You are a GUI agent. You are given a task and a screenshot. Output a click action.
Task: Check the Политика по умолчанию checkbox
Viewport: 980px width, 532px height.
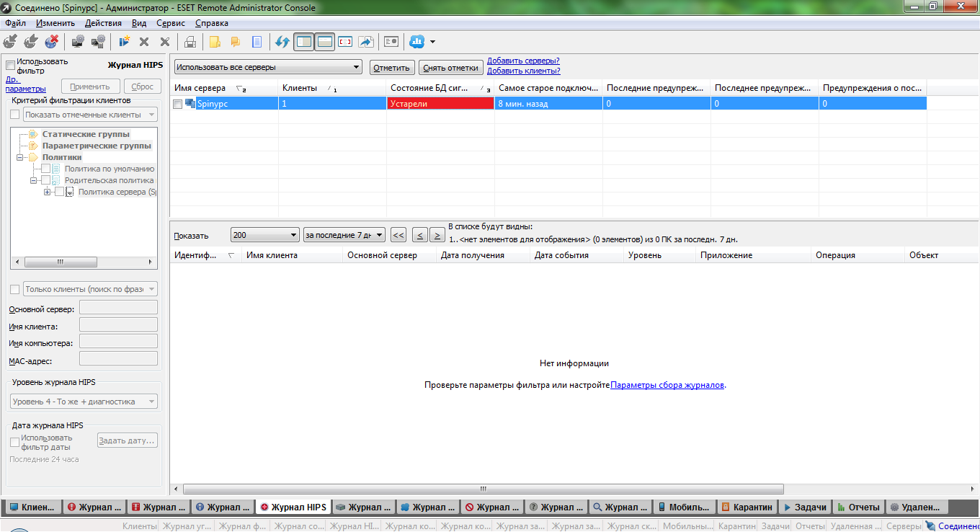(45, 169)
